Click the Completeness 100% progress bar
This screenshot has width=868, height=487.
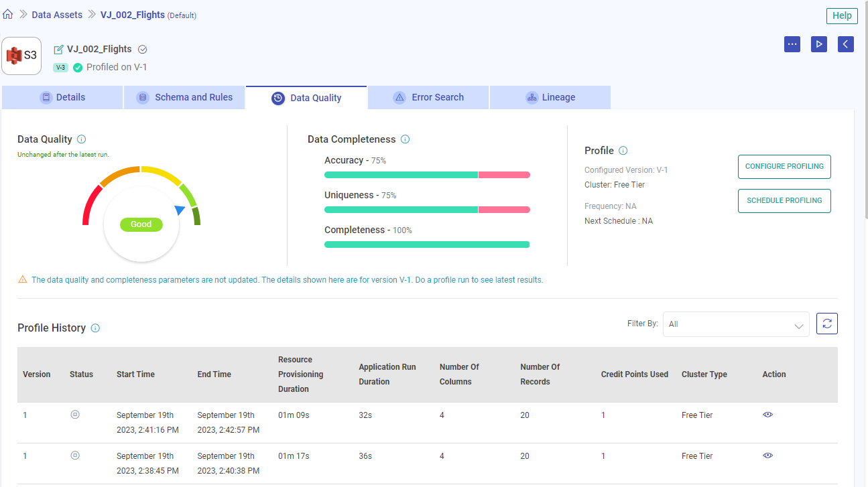click(x=427, y=244)
